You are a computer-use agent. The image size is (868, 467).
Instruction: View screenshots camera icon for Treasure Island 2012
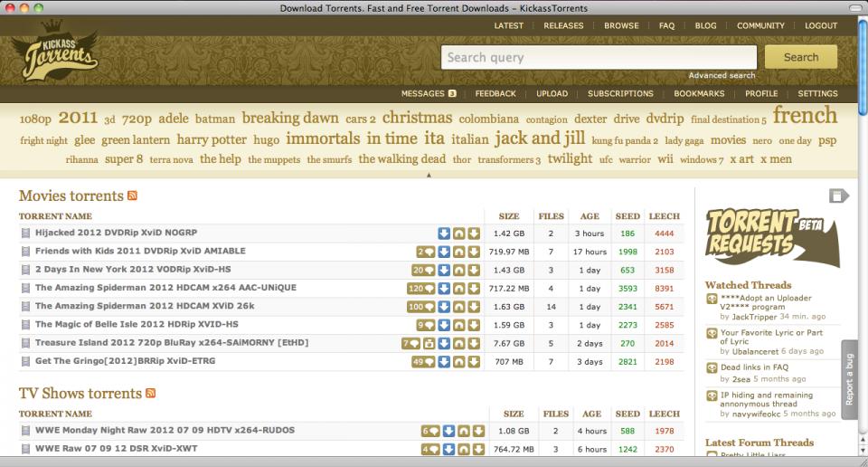tap(429, 344)
